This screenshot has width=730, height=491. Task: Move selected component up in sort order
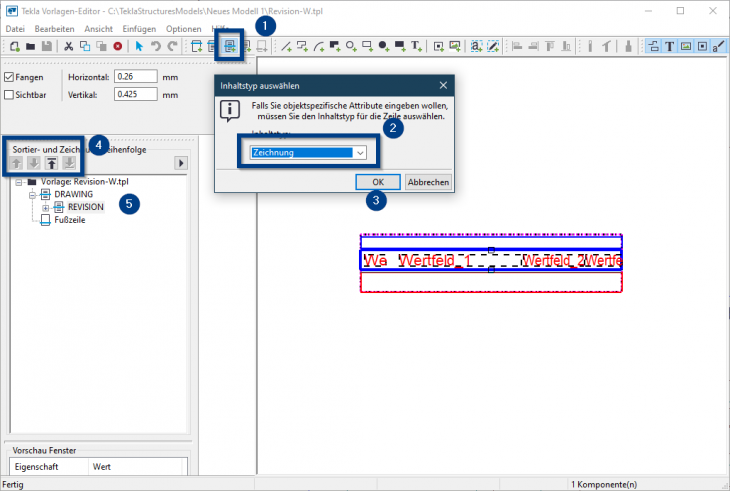point(16,163)
